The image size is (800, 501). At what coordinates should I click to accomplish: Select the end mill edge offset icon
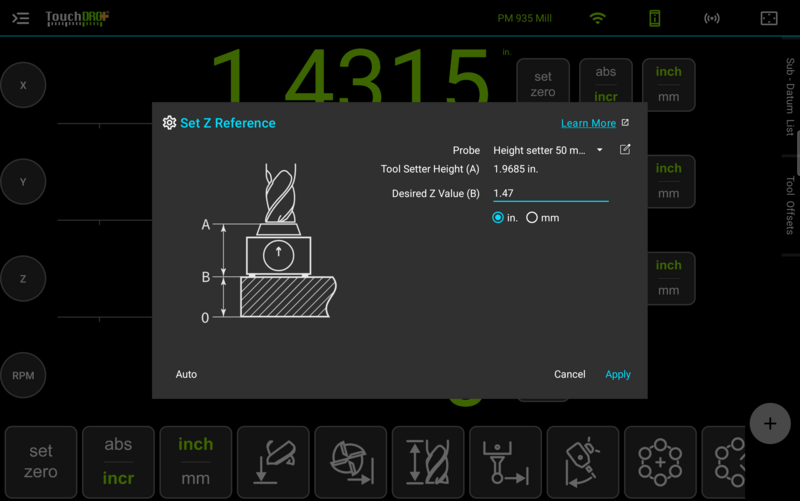point(351,462)
